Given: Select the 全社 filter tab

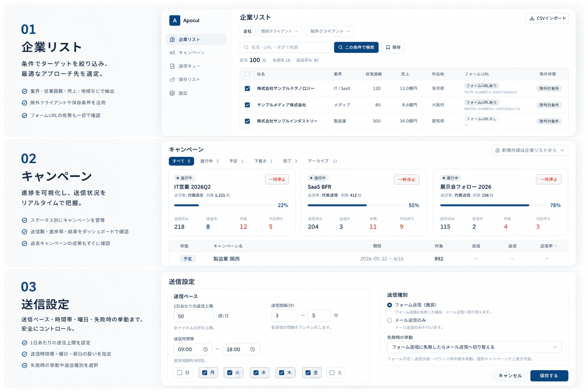Looking at the screenshot, I should pos(248,31).
